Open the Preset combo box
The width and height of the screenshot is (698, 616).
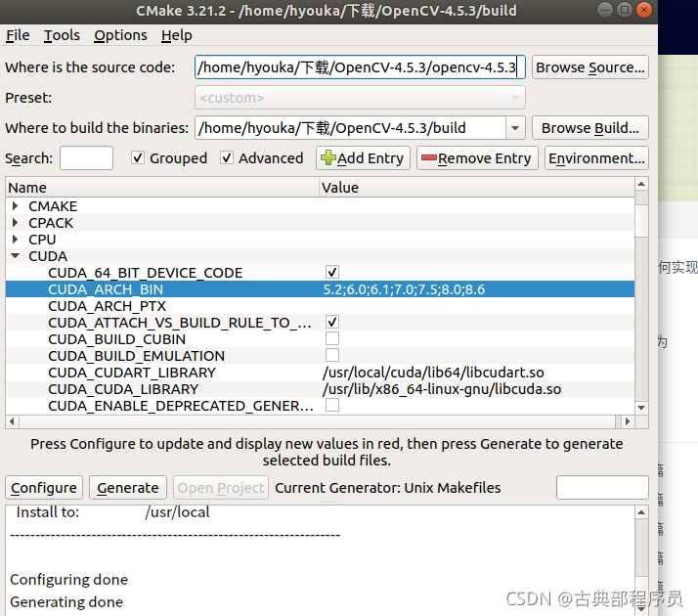point(360,98)
